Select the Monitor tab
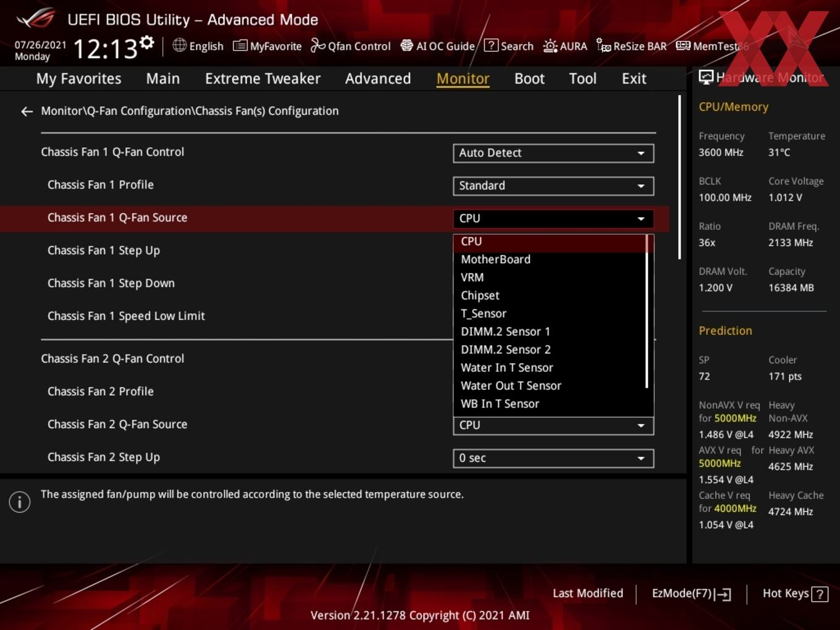 tap(463, 79)
